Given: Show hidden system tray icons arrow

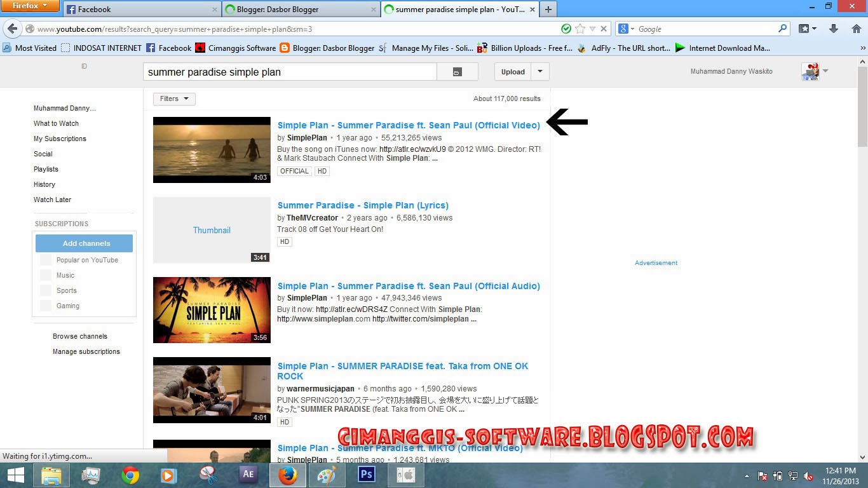Looking at the screenshot, I should coord(747,476).
